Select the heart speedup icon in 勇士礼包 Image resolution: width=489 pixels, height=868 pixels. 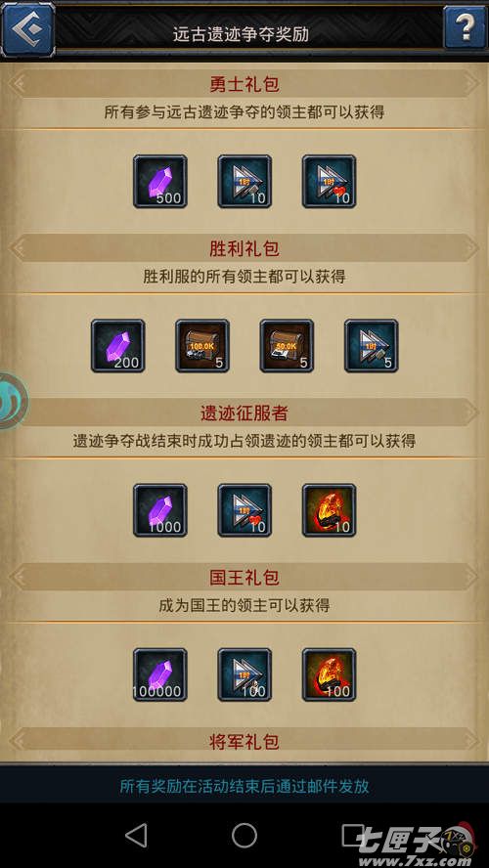coord(329,182)
